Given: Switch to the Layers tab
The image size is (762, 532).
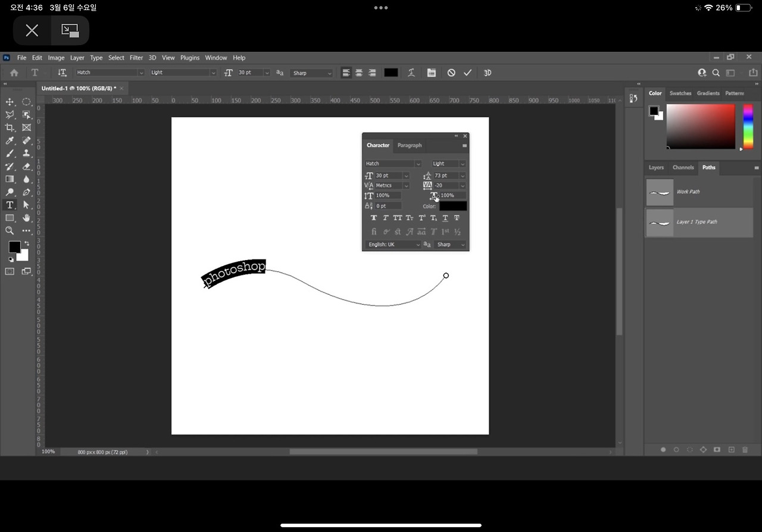Looking at the screenshot, I should [656, 168].
